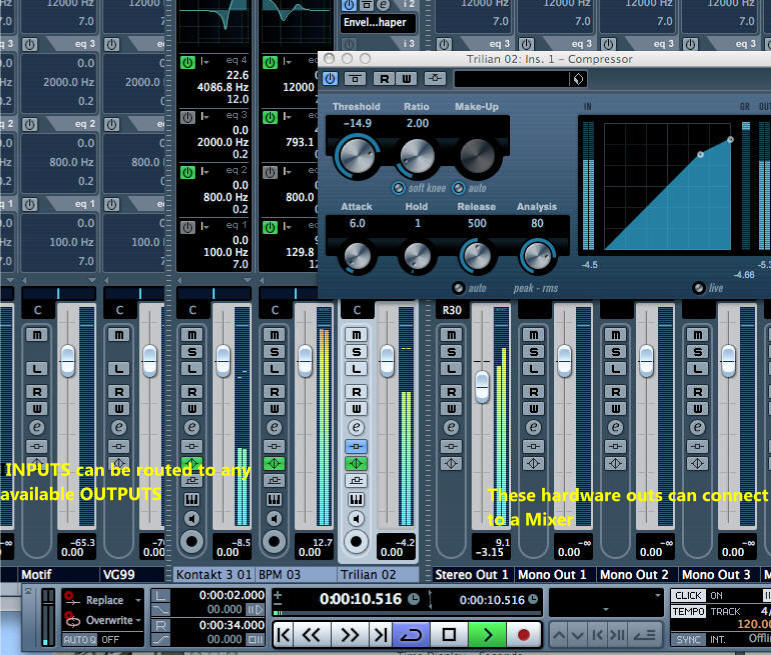Click the TEMPO button in transport

[688, 611]
